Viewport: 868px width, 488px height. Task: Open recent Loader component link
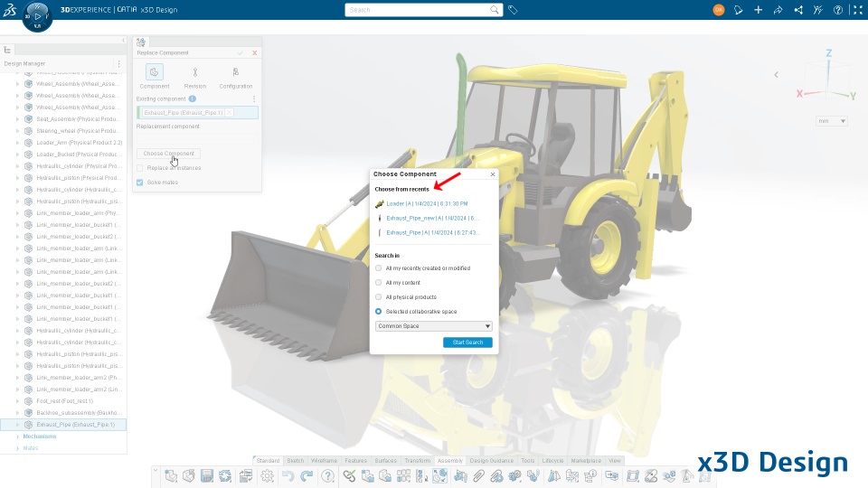(x=427, y=203)
